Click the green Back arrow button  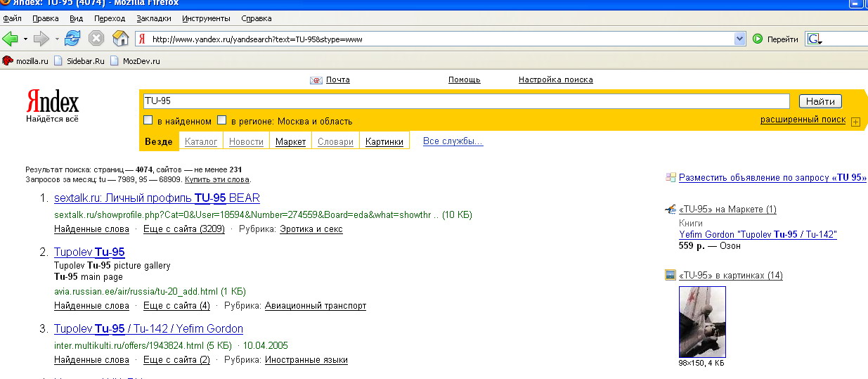[10, 39]
